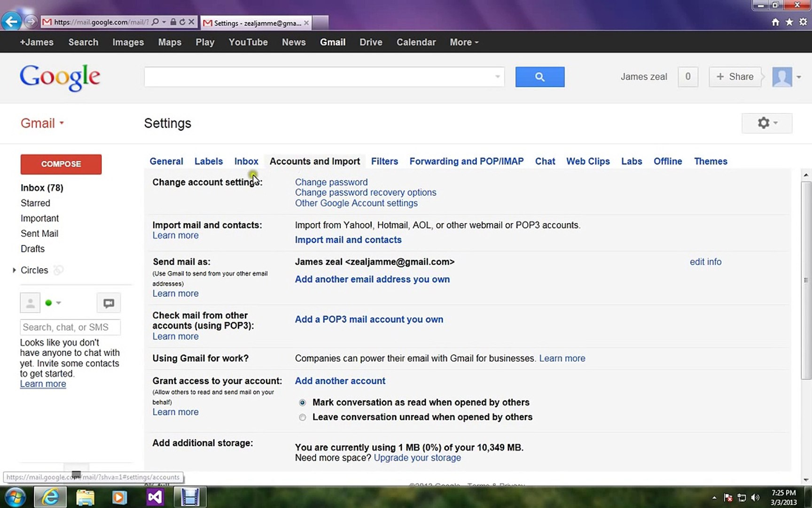
Task: Open the Gmail settings gear
Action: 764,123
